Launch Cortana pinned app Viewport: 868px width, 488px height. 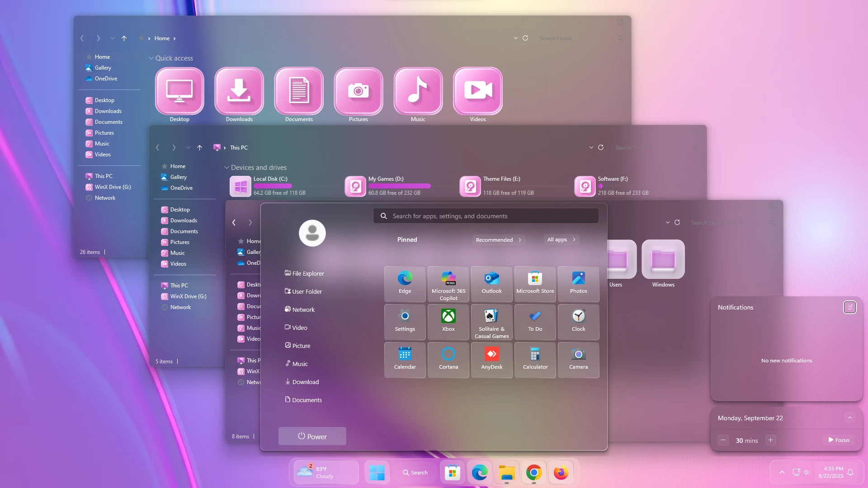(x=448, y=360)
